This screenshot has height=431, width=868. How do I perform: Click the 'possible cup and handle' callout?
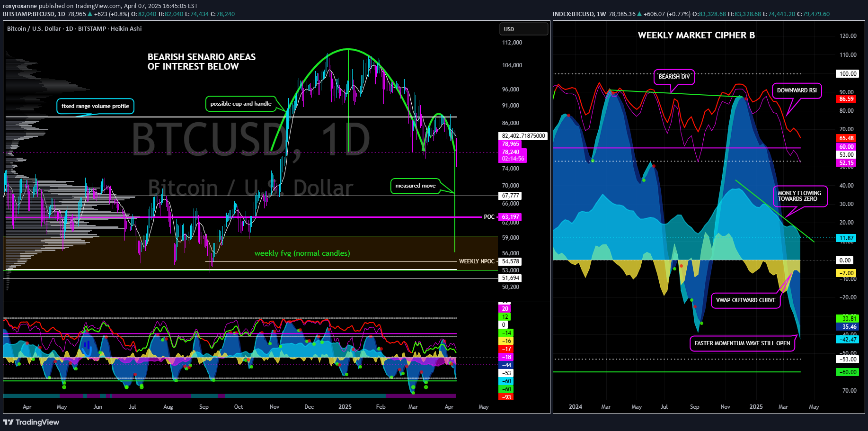pyautogui.click(x=241, y=104)
